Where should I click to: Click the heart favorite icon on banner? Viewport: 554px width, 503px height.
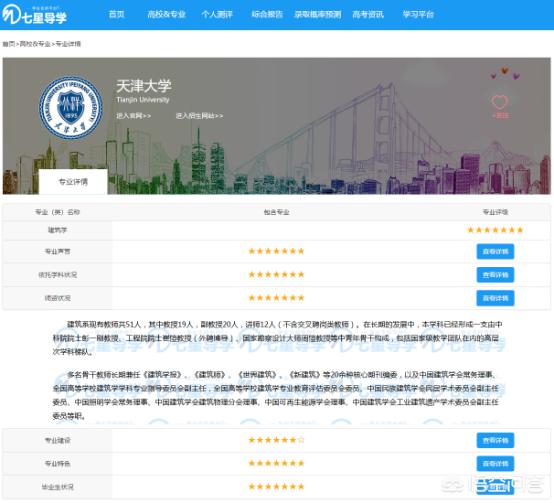[500, 102]
